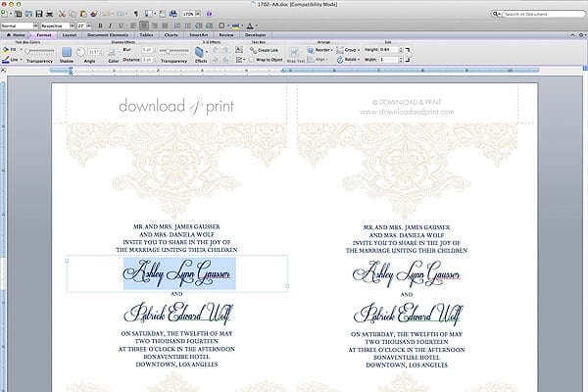Open the Fill color dropdown

pyautogui.click(x=22, y=50)
